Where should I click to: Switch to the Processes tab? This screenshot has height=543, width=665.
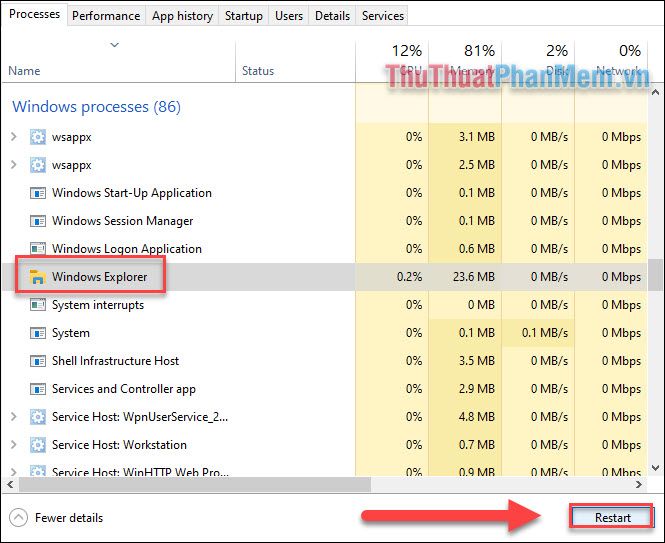tap(34, 14)
